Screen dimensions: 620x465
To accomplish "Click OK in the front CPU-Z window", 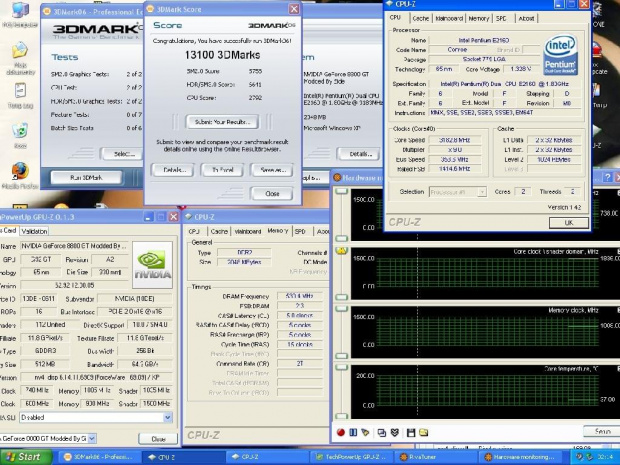I will 569,223.
